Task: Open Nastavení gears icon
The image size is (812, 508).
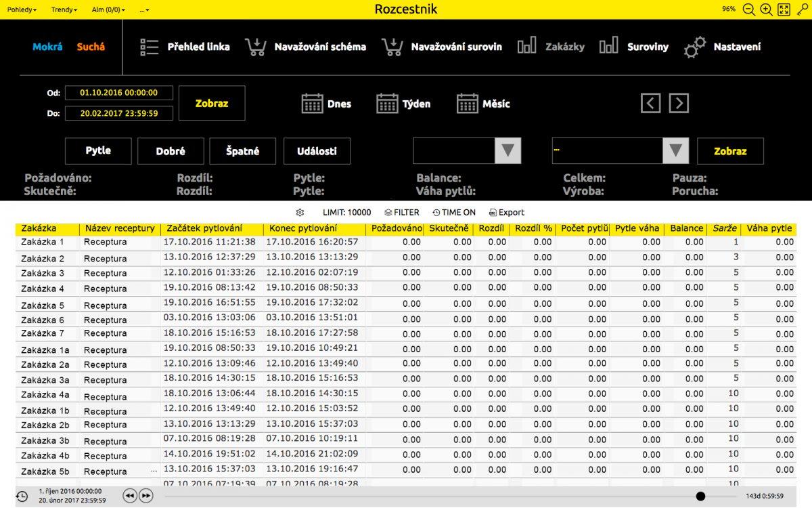Action: 694,47
